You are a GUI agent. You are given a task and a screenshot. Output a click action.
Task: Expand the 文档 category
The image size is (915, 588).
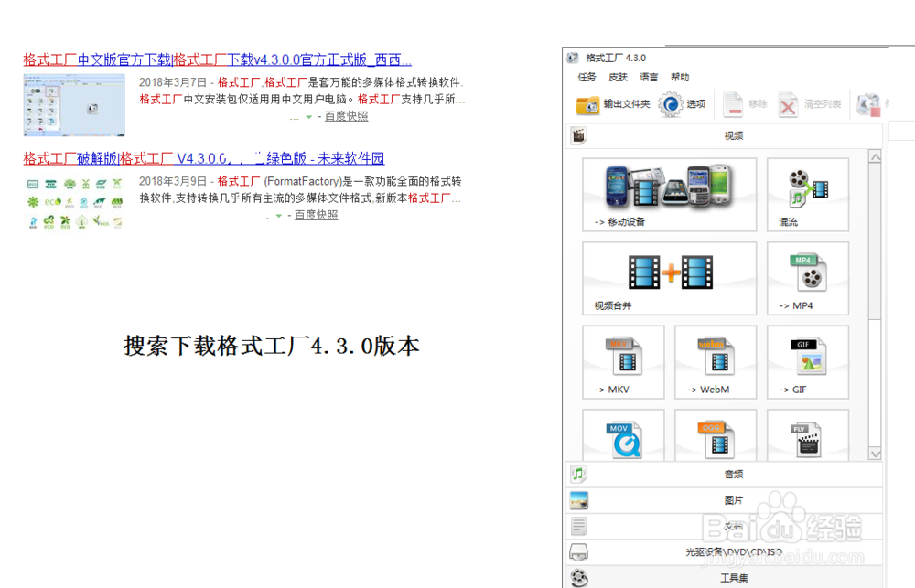point(724,526)
